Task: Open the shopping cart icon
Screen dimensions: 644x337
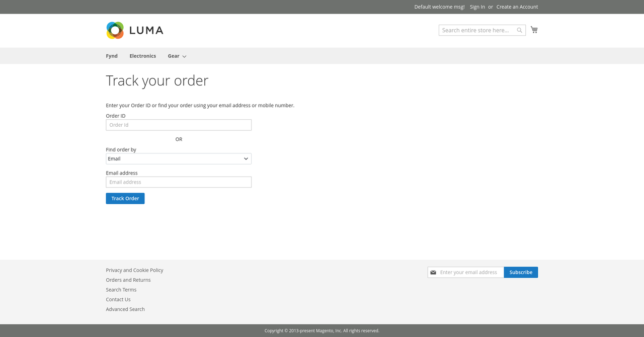Action: pyautogui.click(x=534, y=30)
